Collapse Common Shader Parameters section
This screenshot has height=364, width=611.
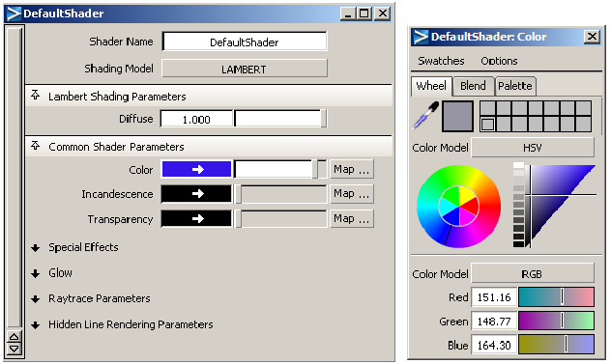point(36,146)
